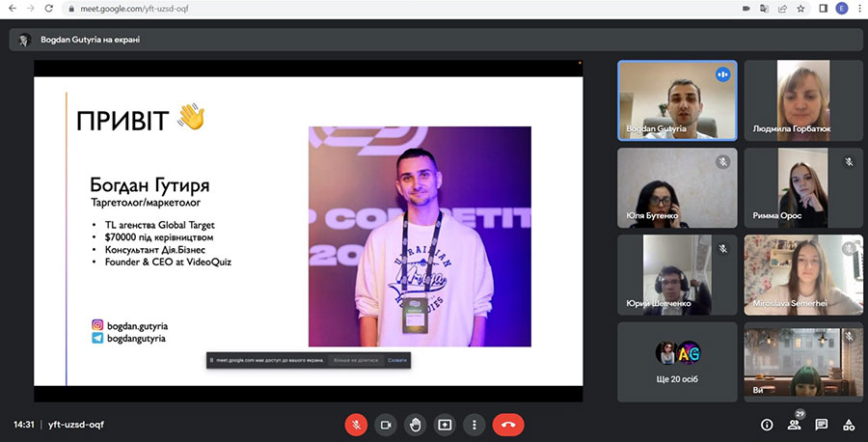Click the muted mic icon on Юрий Шевченко's tile

(722, 249)
